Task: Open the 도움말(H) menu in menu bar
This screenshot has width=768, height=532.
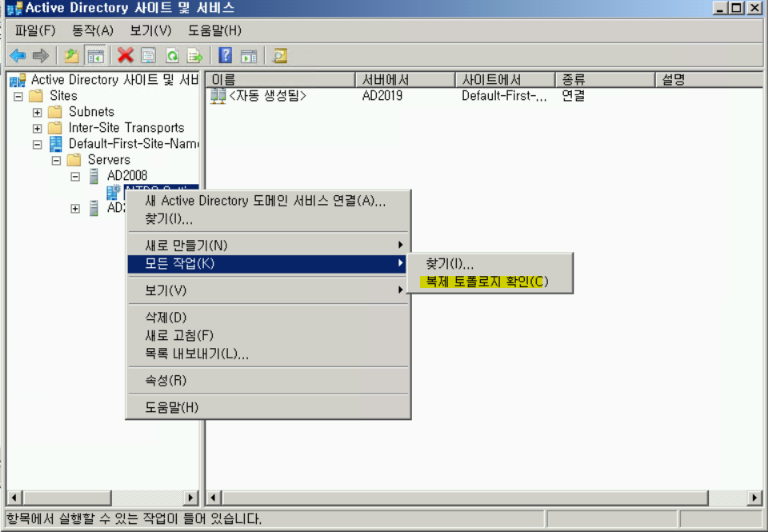Action: pyautogui.click(x=214, y=30)
